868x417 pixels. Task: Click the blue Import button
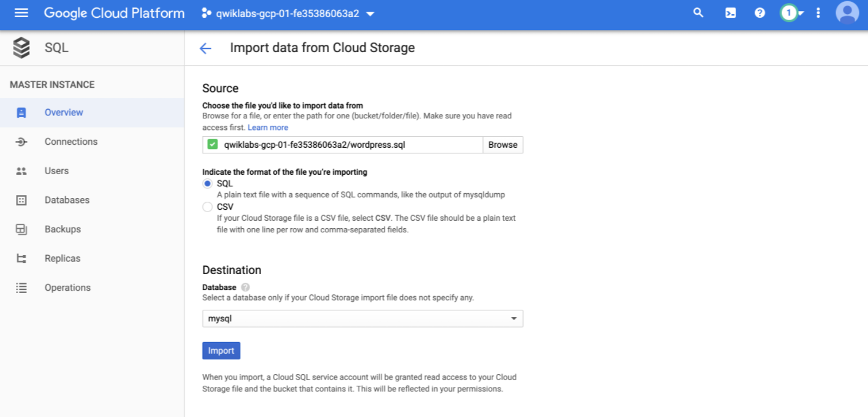tap(221, 351)
